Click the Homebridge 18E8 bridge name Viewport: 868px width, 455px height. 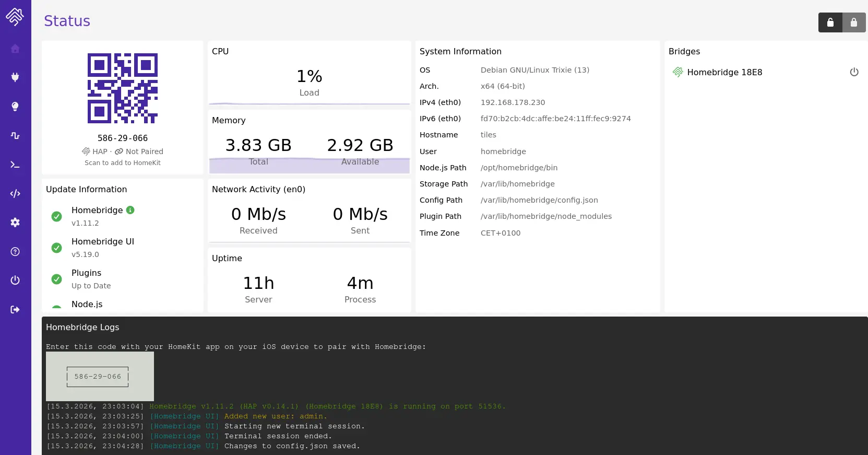pyautogui.click(x=724, y=72)
